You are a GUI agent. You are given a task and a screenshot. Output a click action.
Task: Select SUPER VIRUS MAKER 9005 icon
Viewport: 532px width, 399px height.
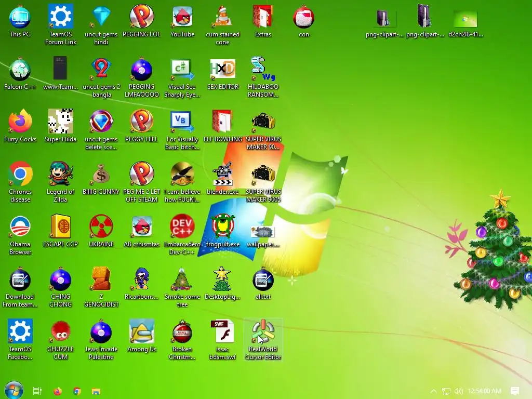[263, 175]
